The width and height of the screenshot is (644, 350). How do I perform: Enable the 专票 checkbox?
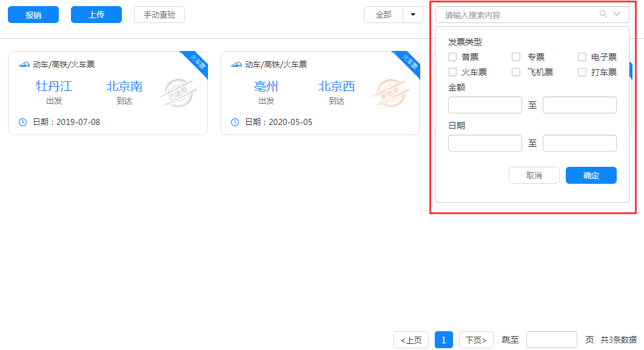[x=516, y=57]
